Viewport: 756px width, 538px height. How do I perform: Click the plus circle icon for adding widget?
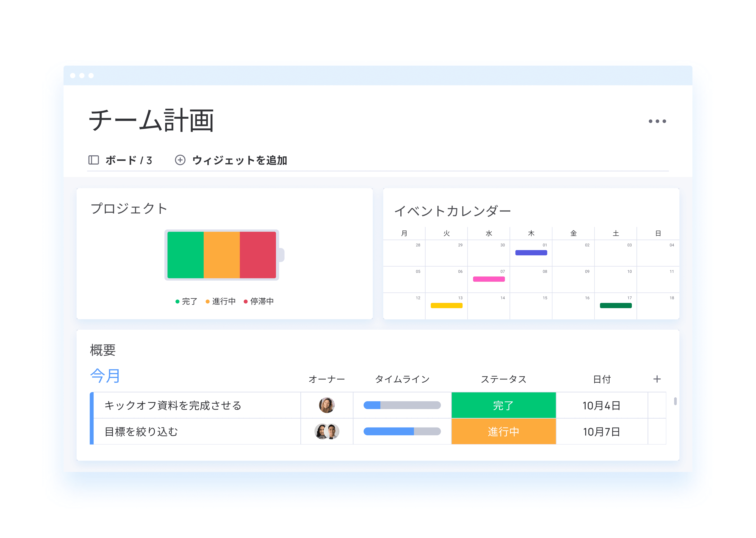(180, 160)
